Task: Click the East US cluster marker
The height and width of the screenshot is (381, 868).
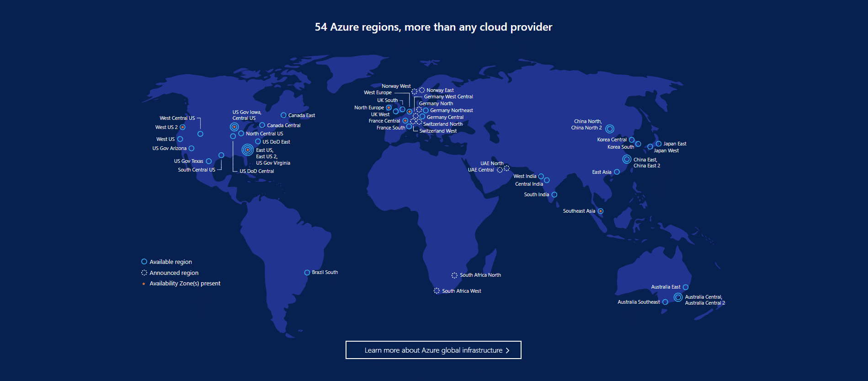Action: 247,150
